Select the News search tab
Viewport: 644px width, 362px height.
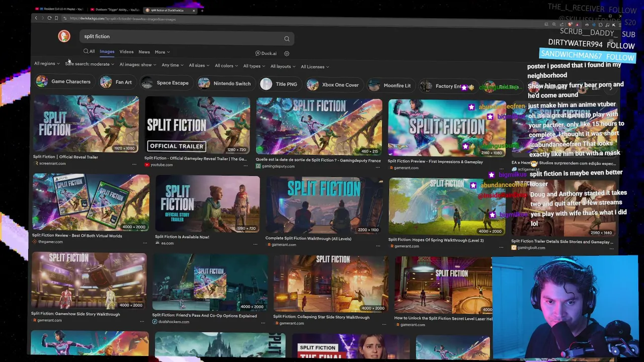[x=144, y=52]
